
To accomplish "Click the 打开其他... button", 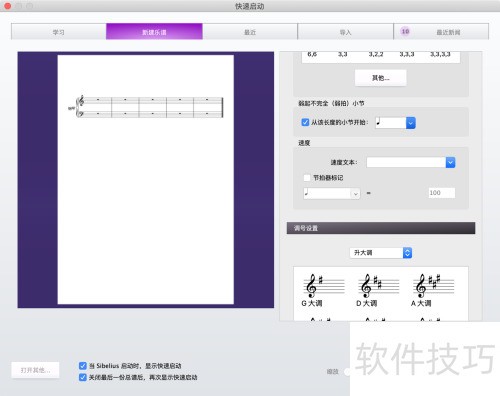I will [x=35, y=370].
